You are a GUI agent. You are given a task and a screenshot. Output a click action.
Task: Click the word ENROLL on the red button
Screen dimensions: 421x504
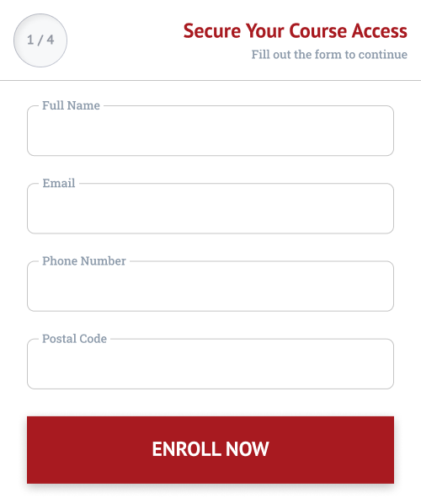[186, 449]
